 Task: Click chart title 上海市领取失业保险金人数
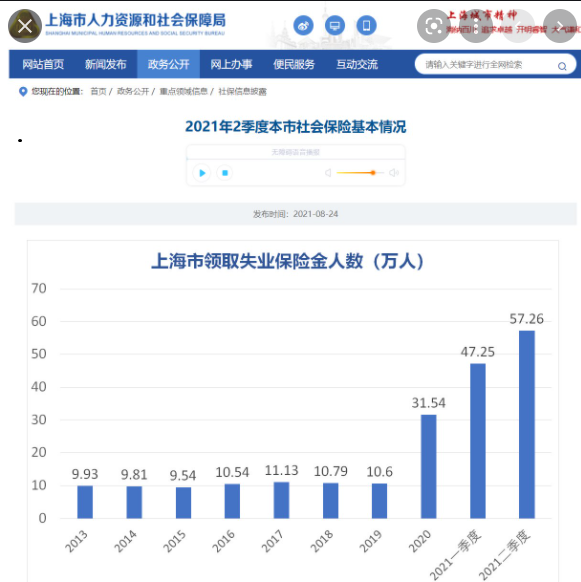[288, 261]
